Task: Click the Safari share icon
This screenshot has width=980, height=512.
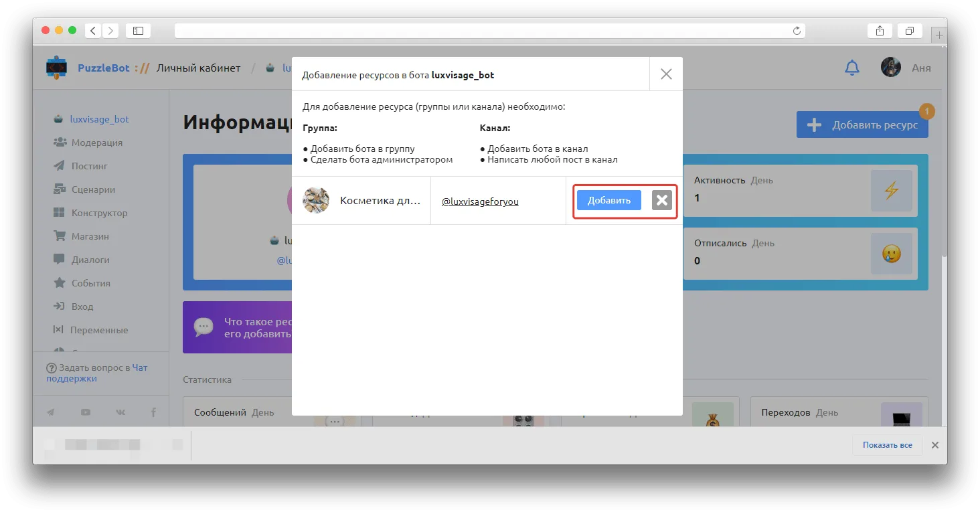Action: [880, 31]
